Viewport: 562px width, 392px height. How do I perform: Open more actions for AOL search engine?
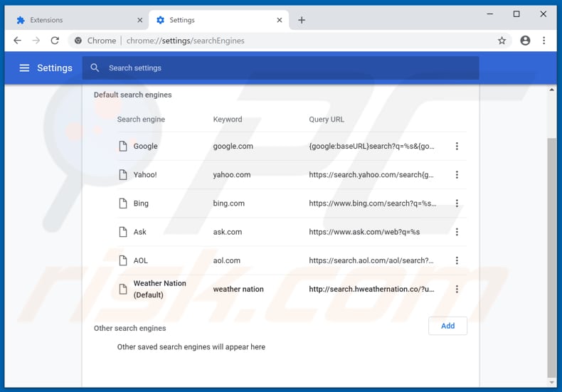point(457,260)
